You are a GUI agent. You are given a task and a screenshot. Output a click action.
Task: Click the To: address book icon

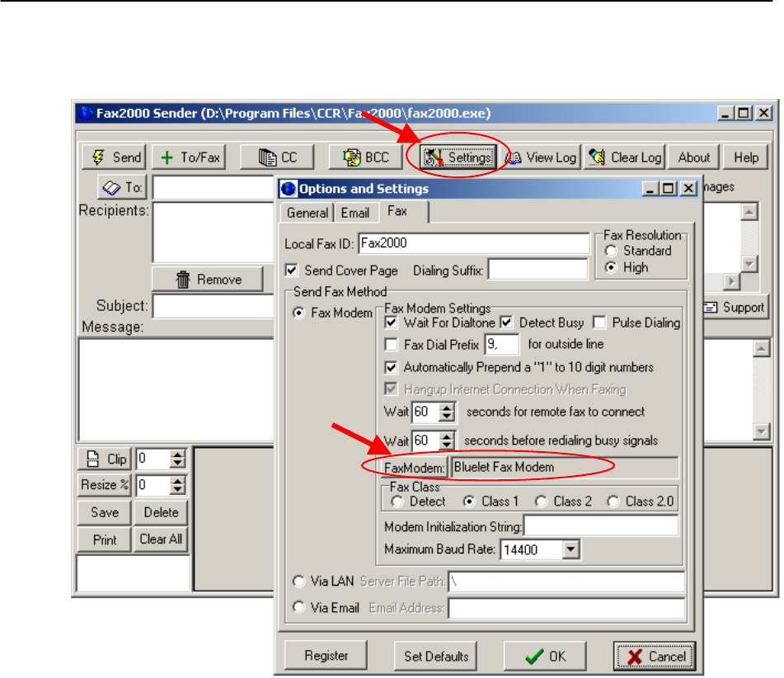[x=111, y=187]
